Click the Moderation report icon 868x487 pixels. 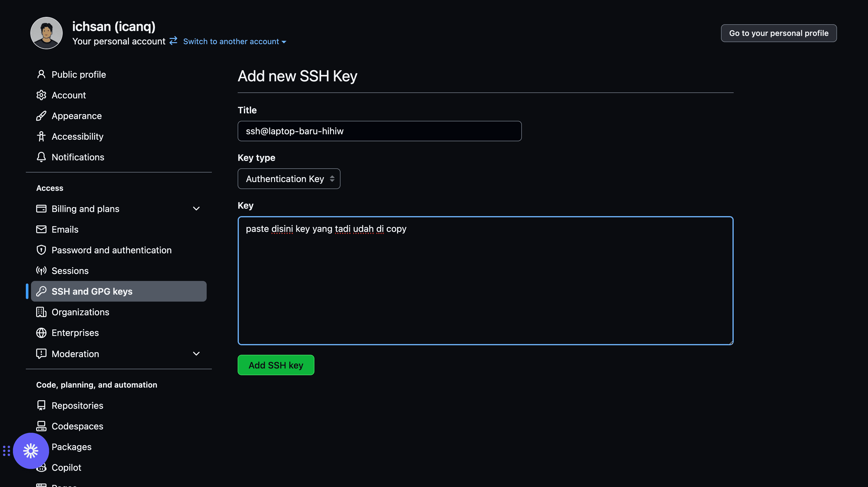tap(41, 354)
